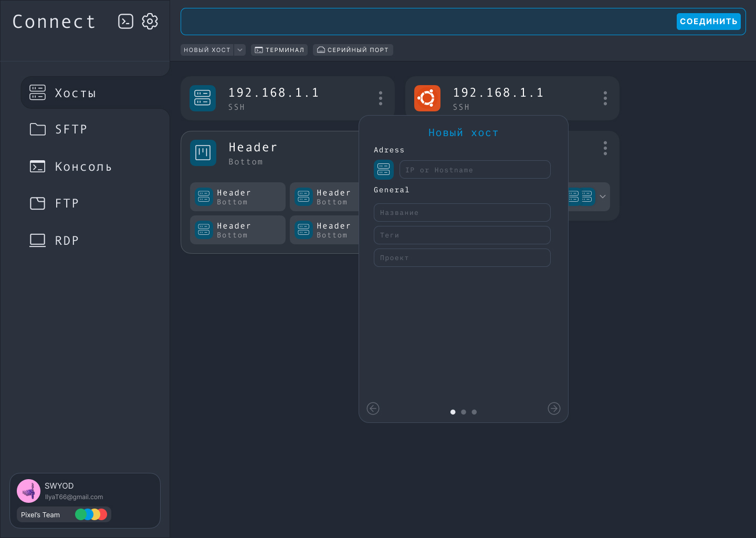
Task: Expand the chevron on the grouped host card
Action: (x=603, y=196)
